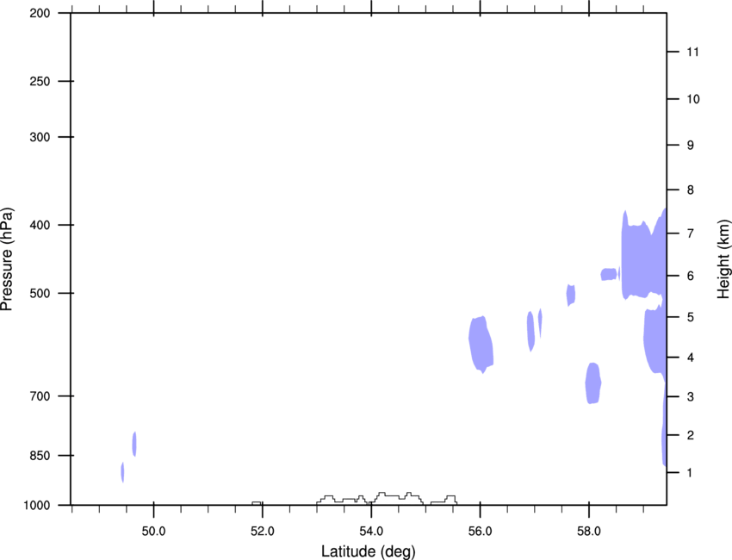Click pressure tick label 700

click(40, 396)
